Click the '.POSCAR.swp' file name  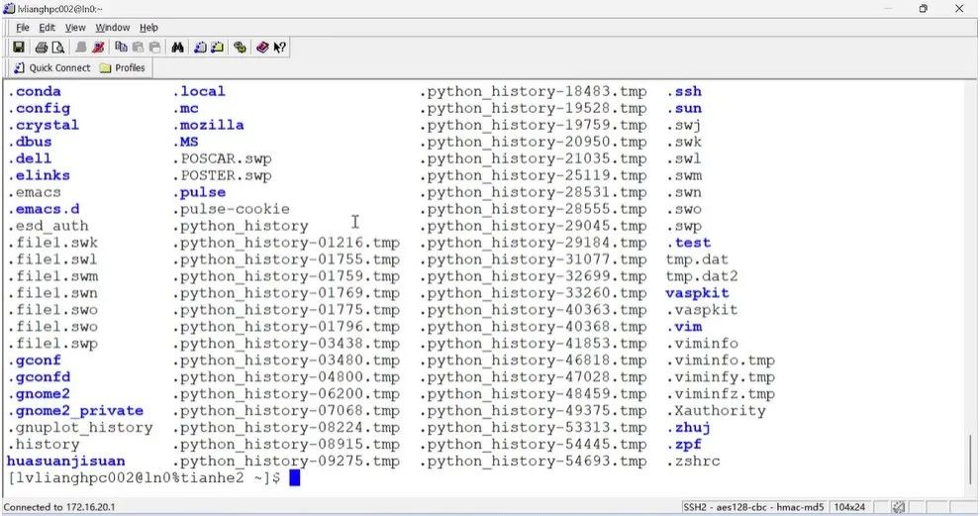222,158
